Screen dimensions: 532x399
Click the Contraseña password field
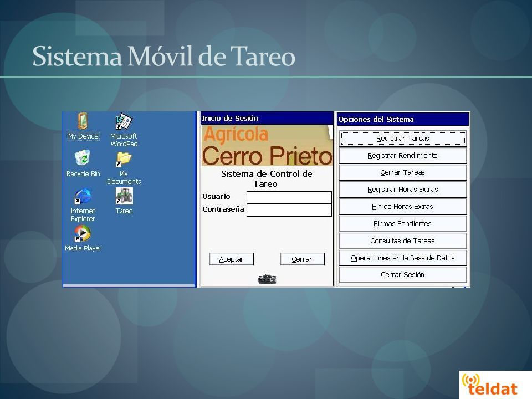289,210
